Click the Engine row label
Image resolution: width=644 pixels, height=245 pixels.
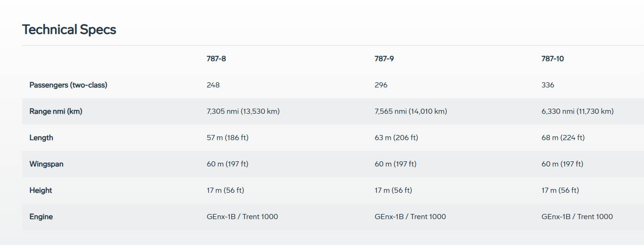[41, 217]
